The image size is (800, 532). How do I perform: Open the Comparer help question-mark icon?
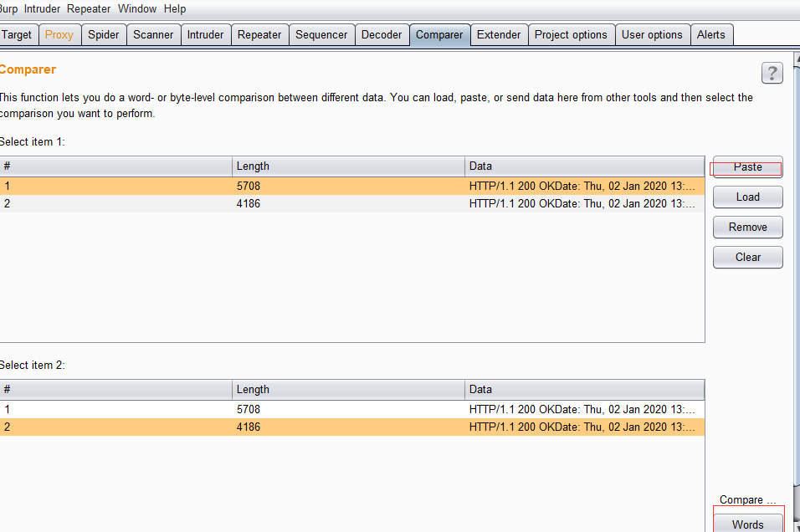click(772, 73)
